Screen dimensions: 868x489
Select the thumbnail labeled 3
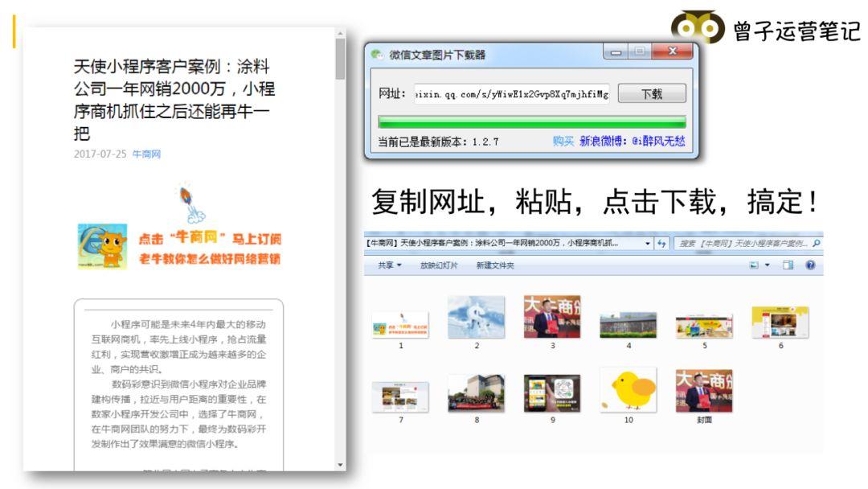click(552, 317)
